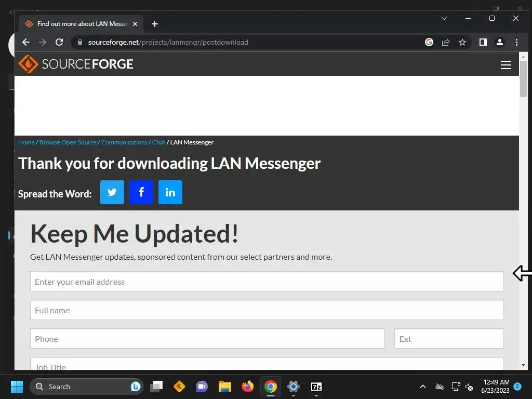Screen dimensions: 532x399
Task: Open the chat camera app on taskbar
Action: point(202,387)
